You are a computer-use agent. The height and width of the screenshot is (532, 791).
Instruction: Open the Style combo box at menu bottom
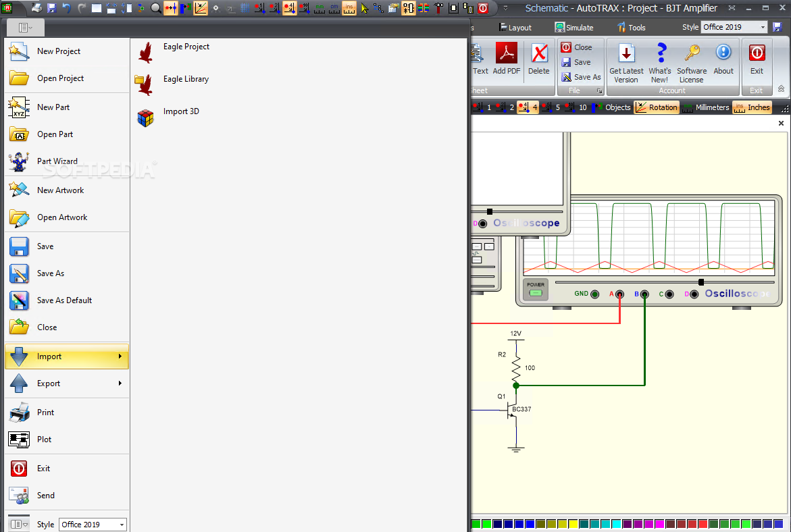93,525
